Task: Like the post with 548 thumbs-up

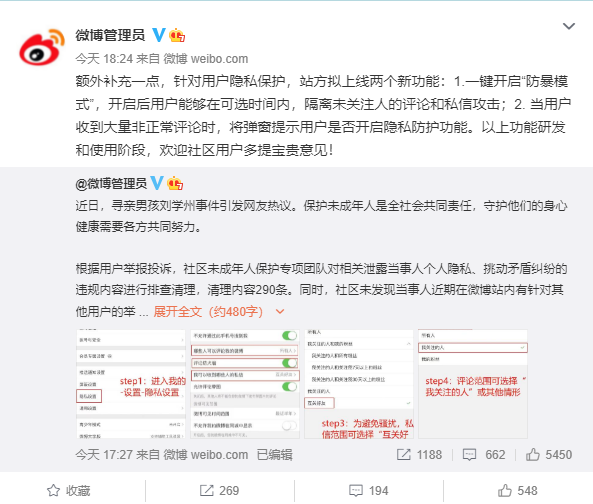Action: tap(517, 491)
